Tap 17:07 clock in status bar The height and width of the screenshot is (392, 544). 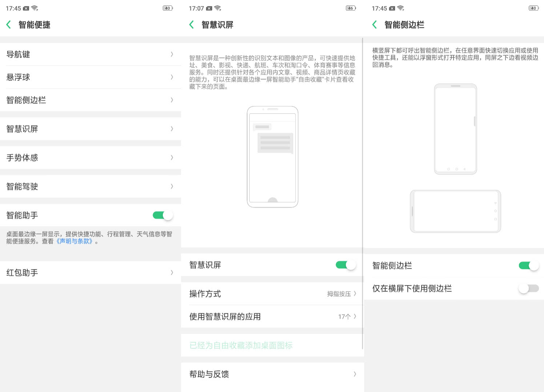click(x=196, y=8)
